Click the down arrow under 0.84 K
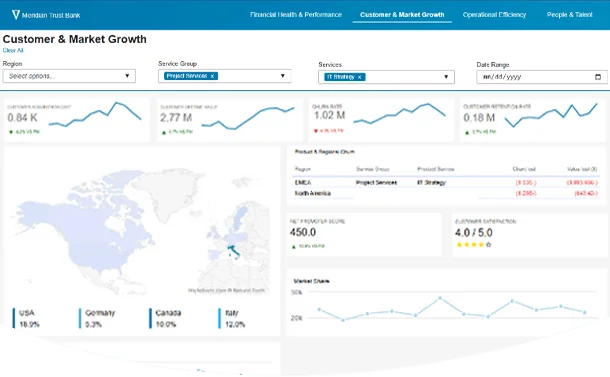This screenshot has width=610, height=377. 11,132
